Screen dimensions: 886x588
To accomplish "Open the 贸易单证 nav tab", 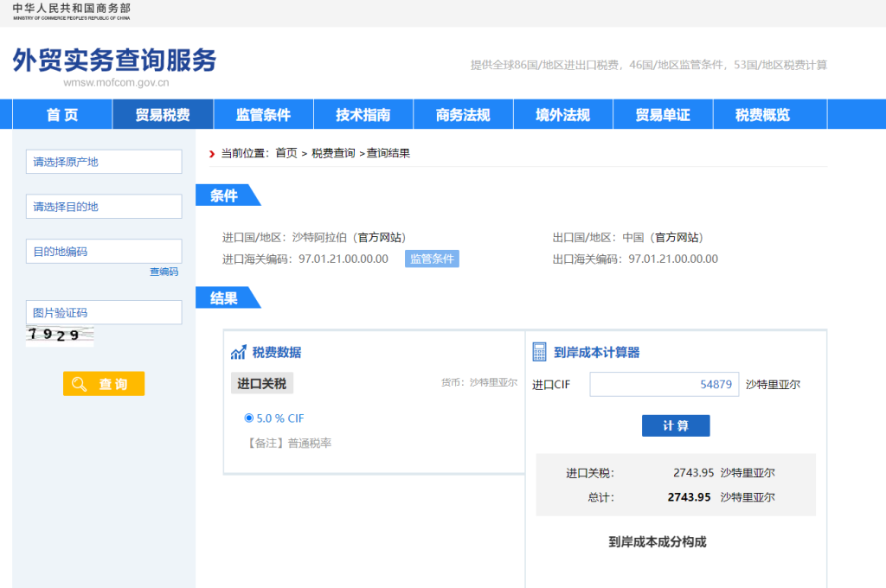I will [x=664, y=115].
